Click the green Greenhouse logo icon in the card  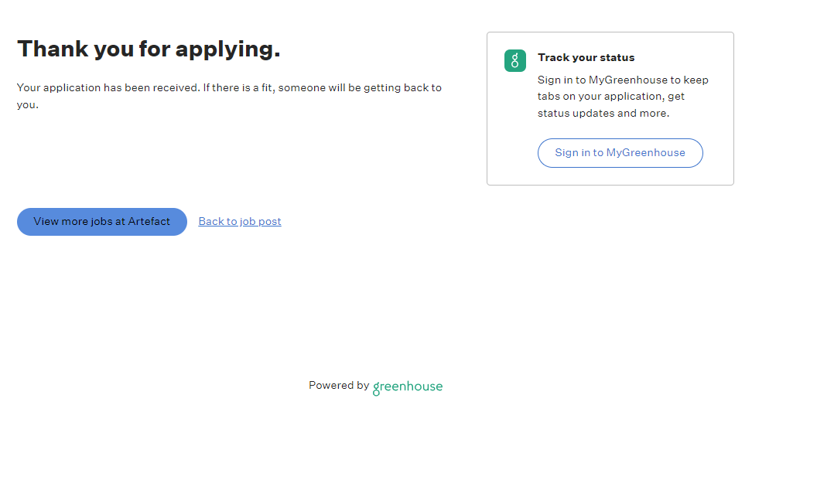pos(515,60)
